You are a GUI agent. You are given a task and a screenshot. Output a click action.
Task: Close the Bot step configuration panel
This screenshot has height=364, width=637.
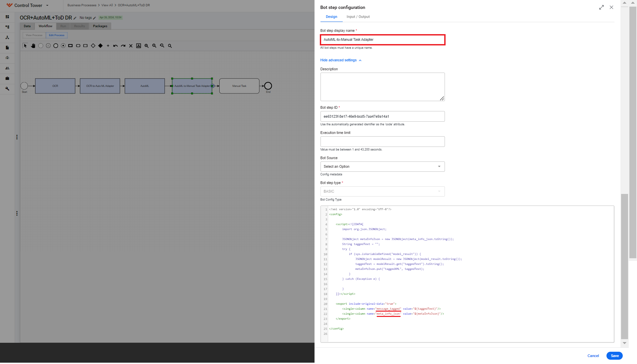point(611,7)
